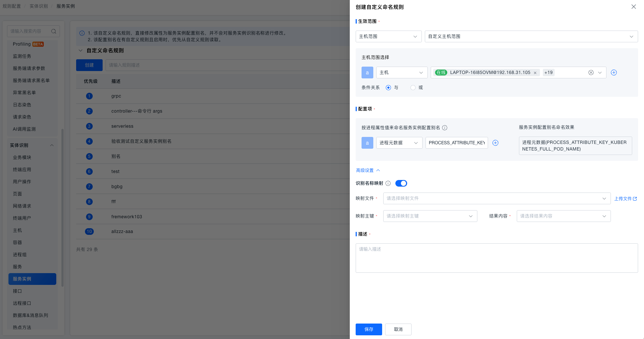Image resolution: width=644 pixels, height=339 pixels.
Task: Select the 与 condition relation radio
Action: [x=388, y=88]
